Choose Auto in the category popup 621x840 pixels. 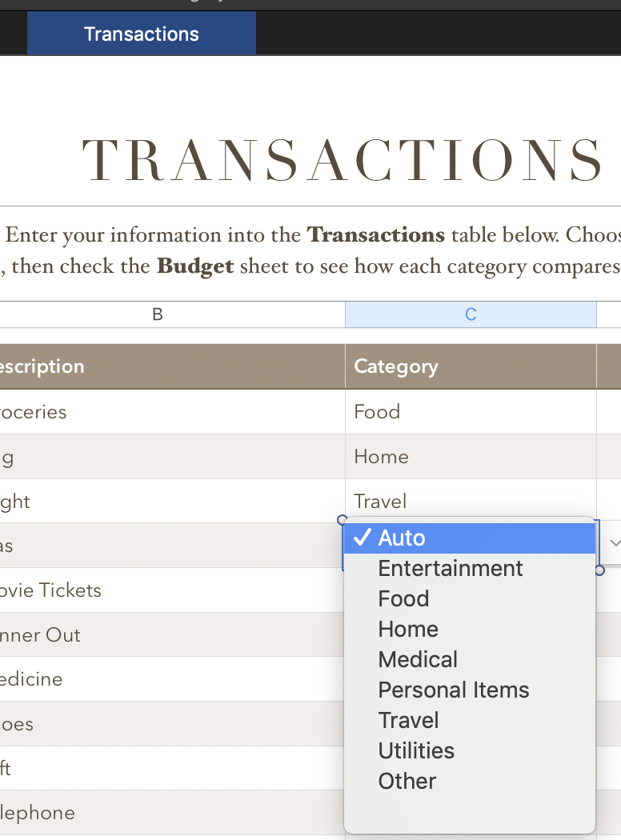pos(470,538)
